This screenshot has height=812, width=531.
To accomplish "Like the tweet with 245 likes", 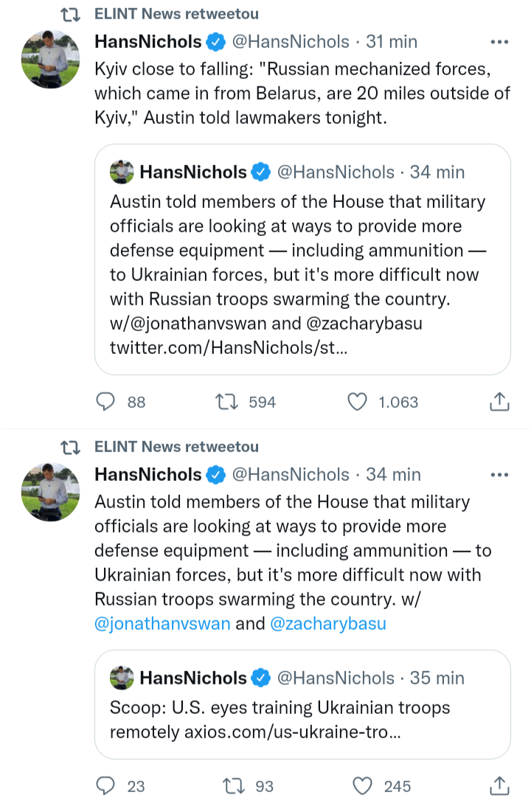I will click(x=362, y=787).
